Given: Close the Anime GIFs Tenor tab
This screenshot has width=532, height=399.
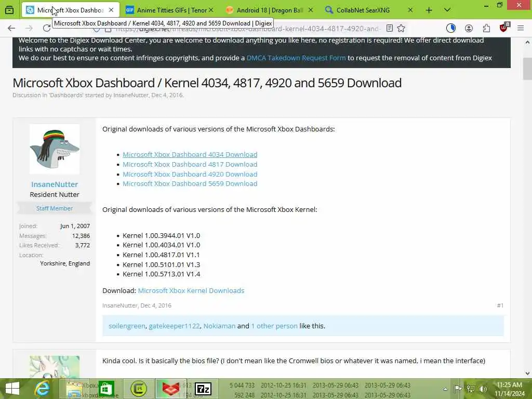Looking at the screenshot, I should [211, 10].
